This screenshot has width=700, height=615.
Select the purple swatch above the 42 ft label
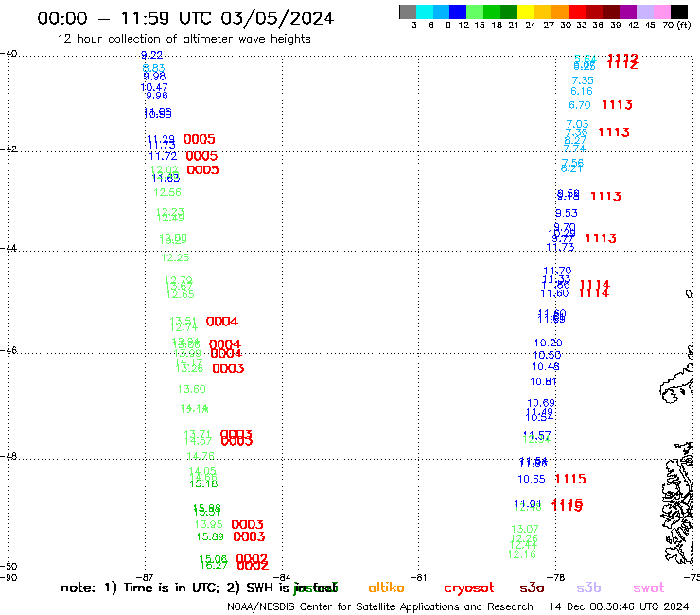tap(628, 11)
